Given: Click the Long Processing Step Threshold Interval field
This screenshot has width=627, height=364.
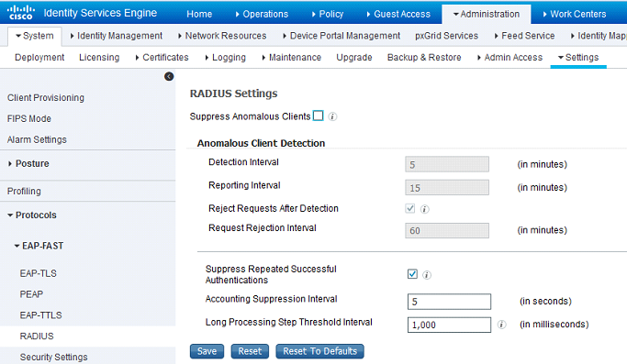Looking at the screenshot, I should point(449,325).
